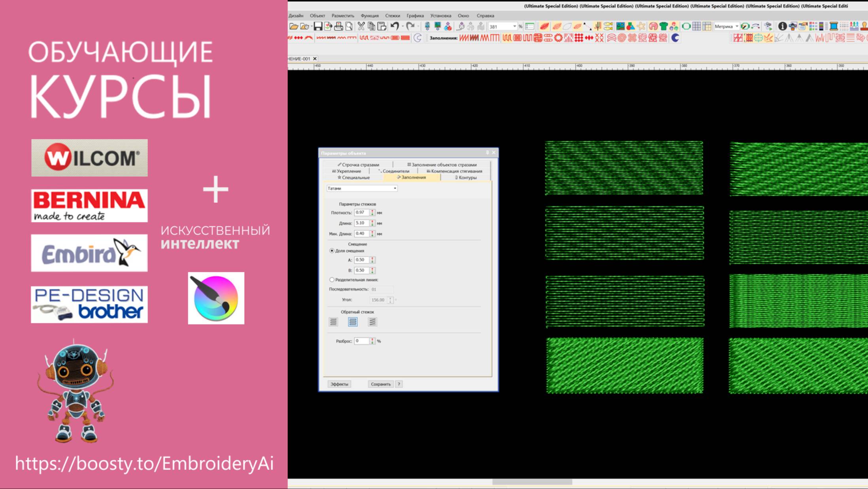Expand the zoom percentage 381 dropdown

point(514,27)
